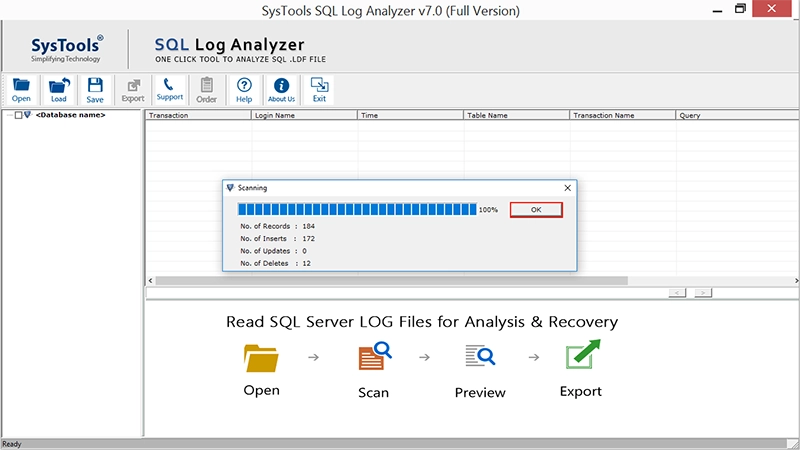Select the Export toolbar icon
The image size is (800, 450).
133,90
